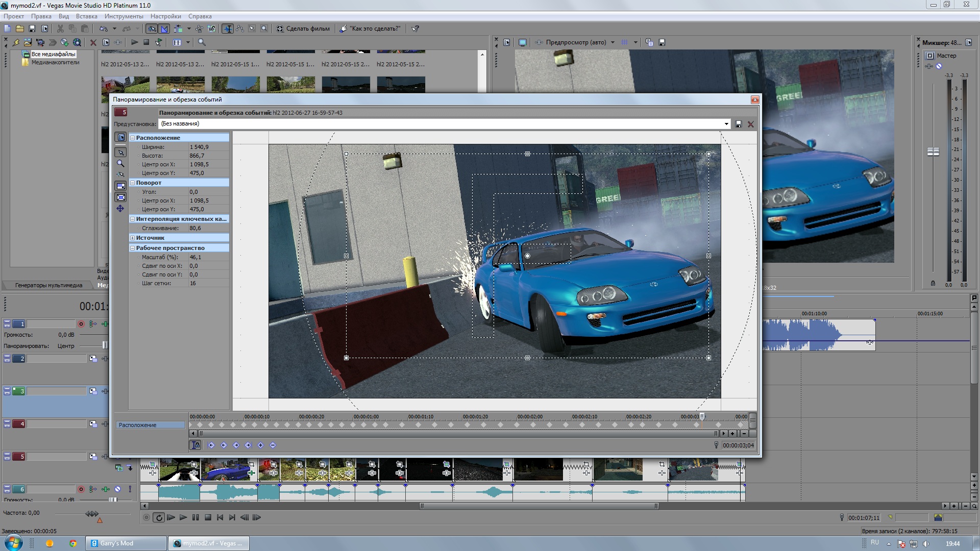980x551 pixels.
Task: Open the Правка menu
Action: pos(41,16)
